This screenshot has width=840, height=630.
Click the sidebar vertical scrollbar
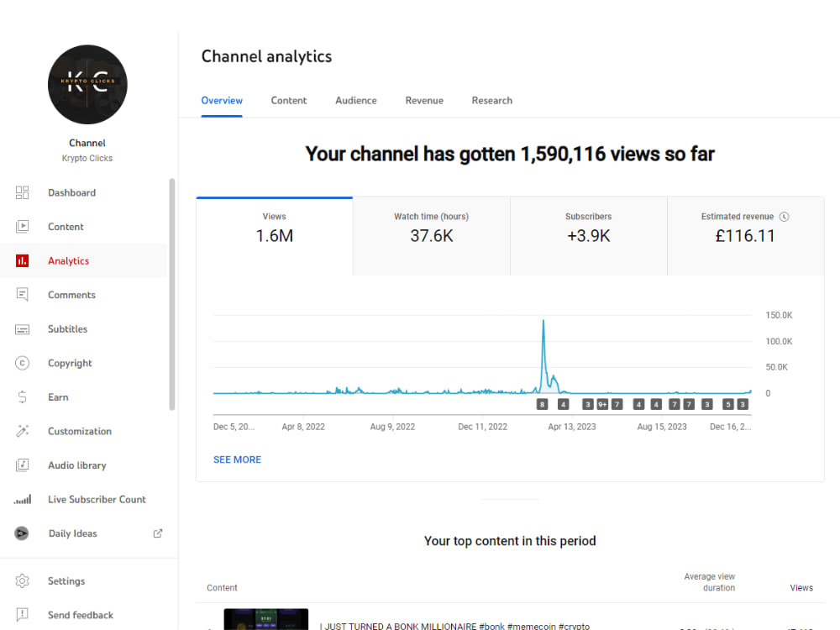pos(172,295)
